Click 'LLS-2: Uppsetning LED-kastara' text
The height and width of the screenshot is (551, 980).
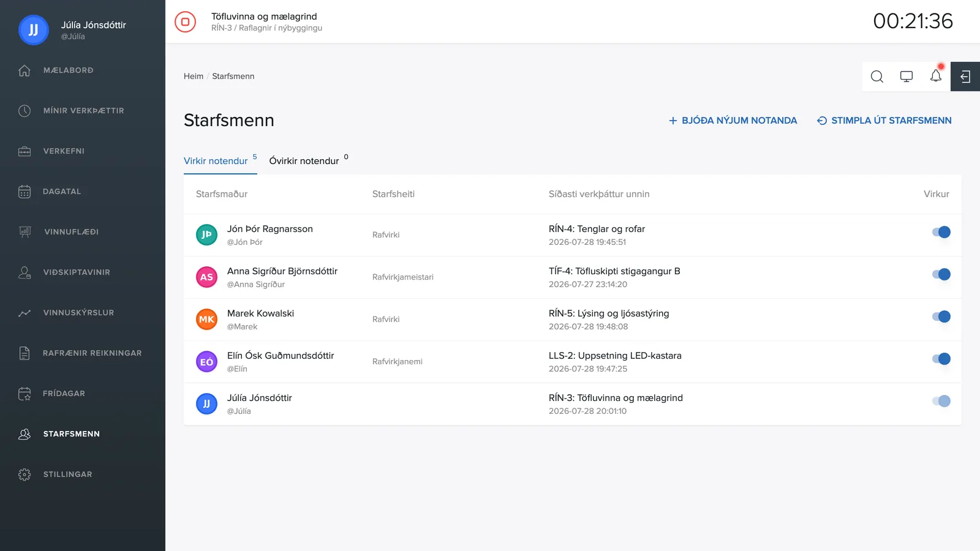615,356
